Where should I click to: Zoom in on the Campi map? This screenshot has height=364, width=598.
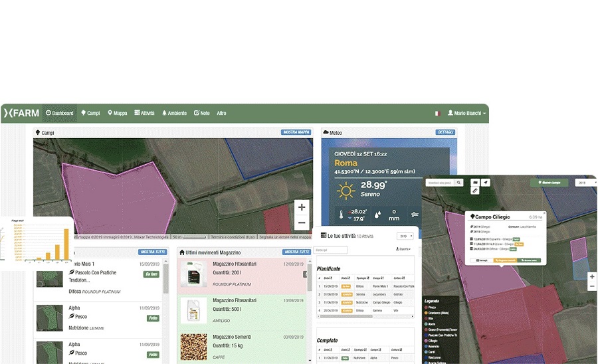pos(302,207)
